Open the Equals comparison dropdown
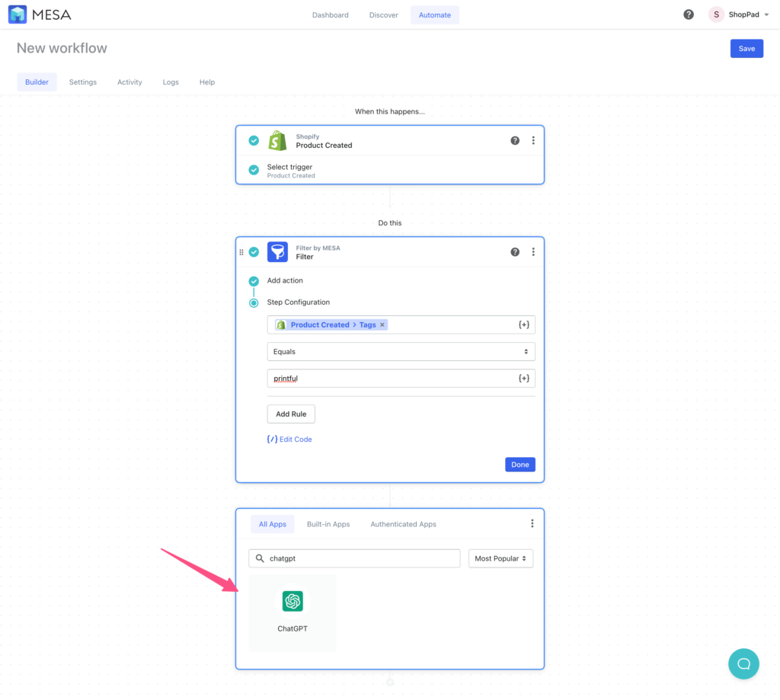 (401, 351)
